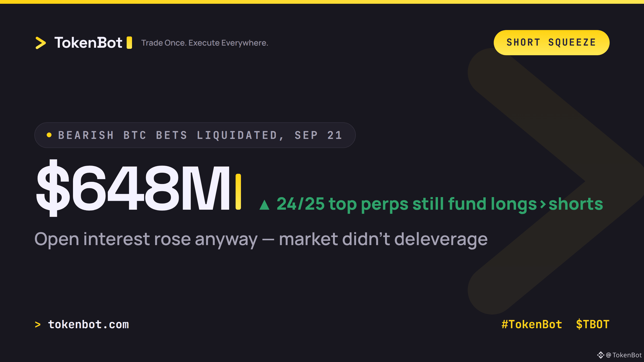
Task: Click the #TokenBot hashtag
Action: click(x=532, y=324)
